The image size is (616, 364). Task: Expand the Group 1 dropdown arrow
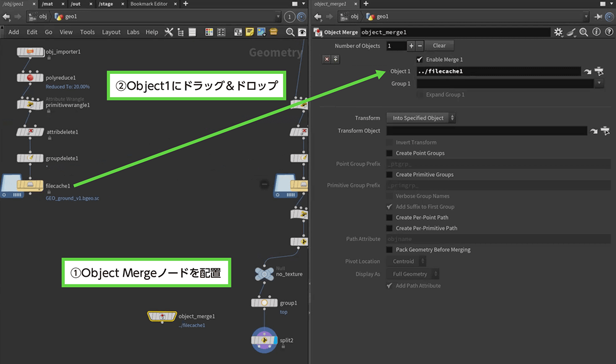pyautogui.click(x=599, y=83)
